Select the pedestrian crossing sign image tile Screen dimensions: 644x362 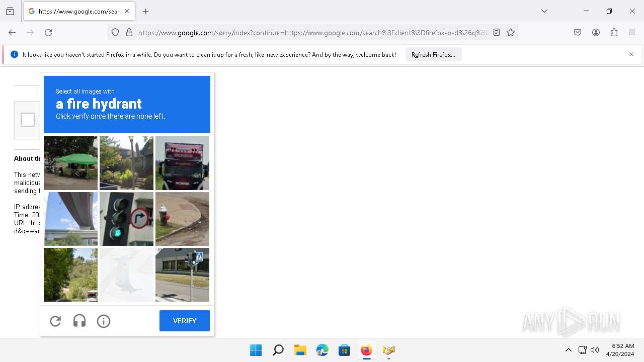182,275
